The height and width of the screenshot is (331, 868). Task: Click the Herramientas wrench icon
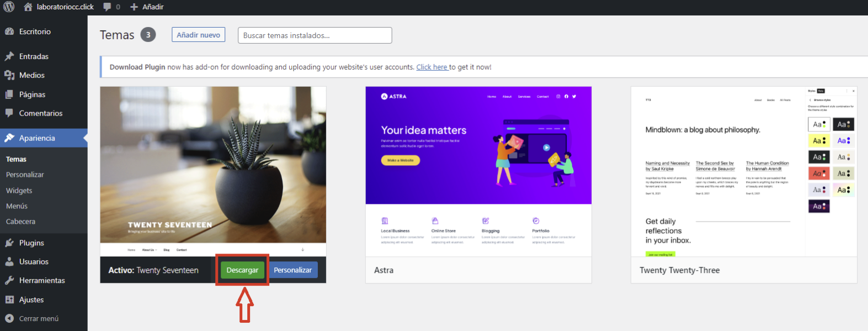9,280
